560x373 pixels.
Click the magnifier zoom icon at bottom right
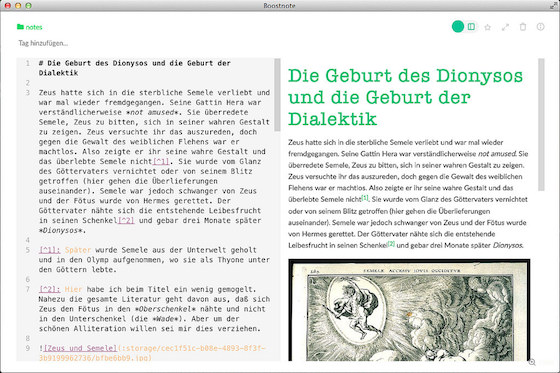pyautogui.click(x=532, y=362)
